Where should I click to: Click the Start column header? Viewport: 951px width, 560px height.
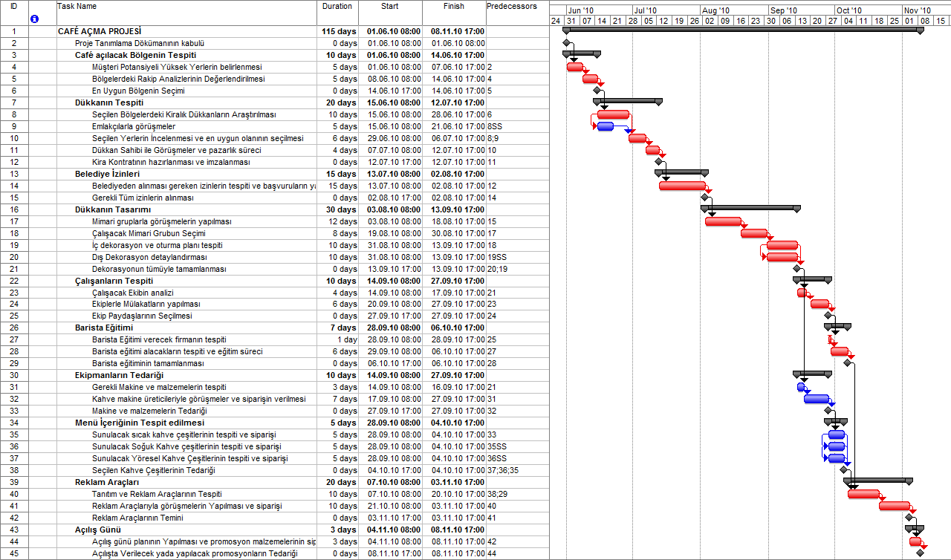[389, 7]
